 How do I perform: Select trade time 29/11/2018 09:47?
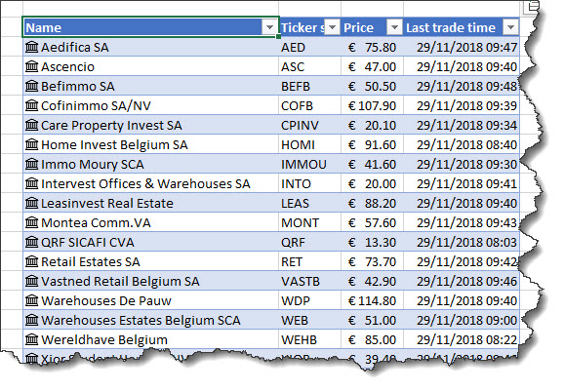pos(462,47)
